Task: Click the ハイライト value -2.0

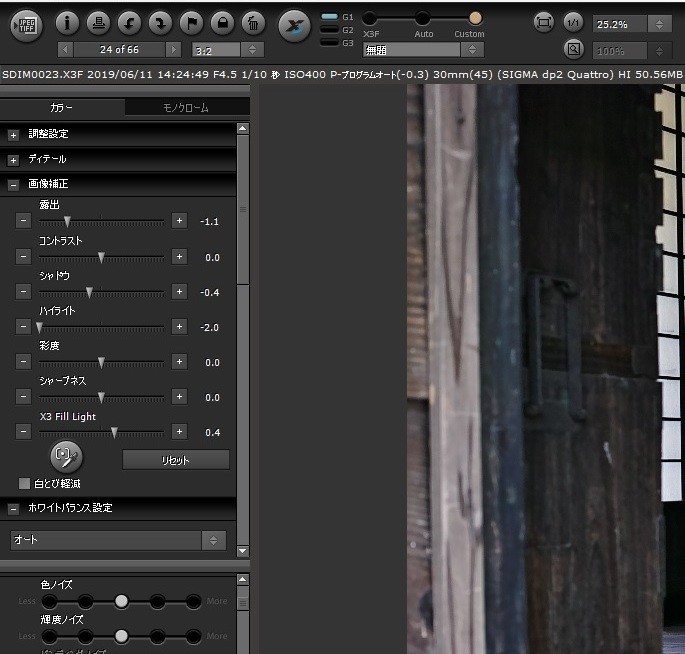Action: 209,327
